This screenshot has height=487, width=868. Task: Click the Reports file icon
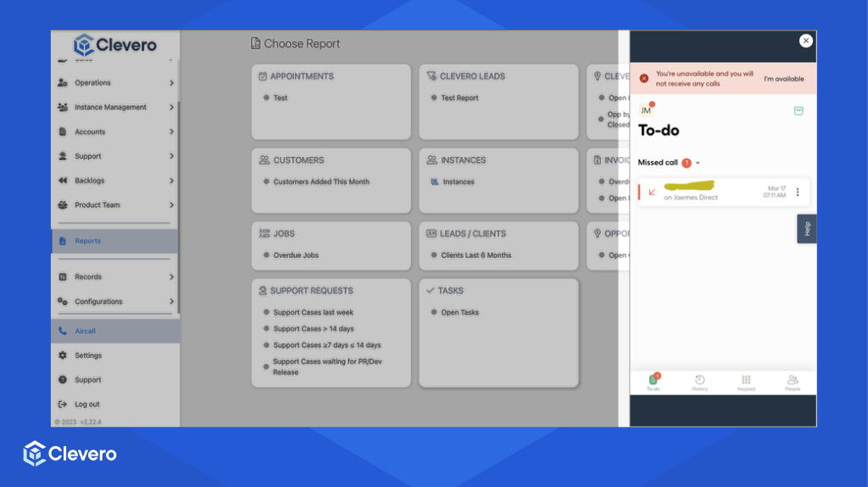63,241
